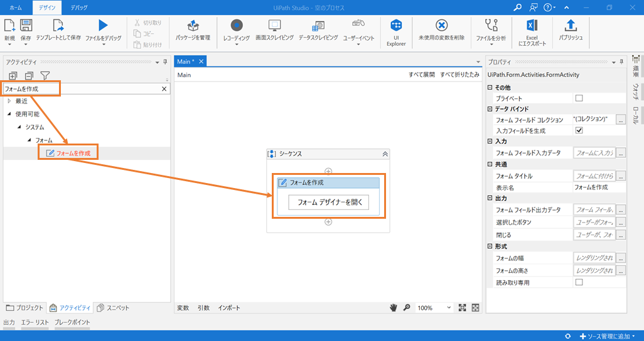644x341 pixels.
Task: Switch to the スニペット panel tab
Action: pos(113,308)
